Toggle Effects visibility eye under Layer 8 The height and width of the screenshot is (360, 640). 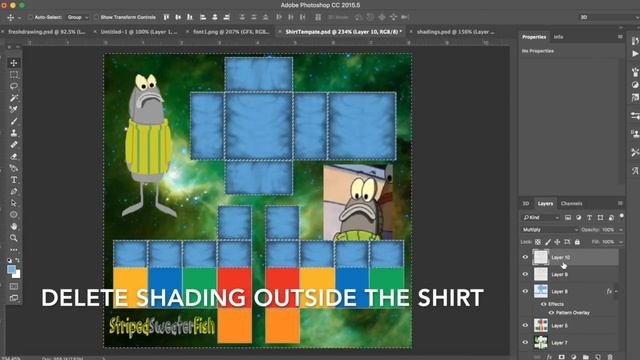click(543, 304)
